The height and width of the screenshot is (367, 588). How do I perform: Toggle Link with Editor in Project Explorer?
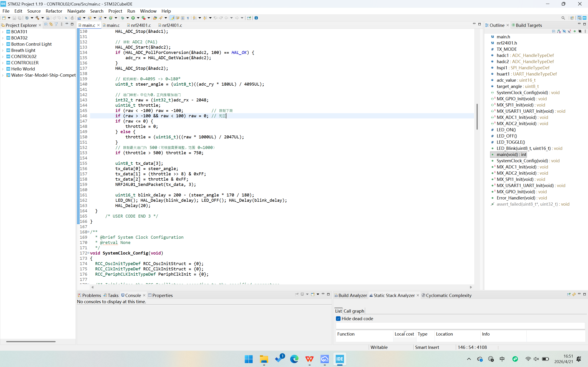pos(51,24)
